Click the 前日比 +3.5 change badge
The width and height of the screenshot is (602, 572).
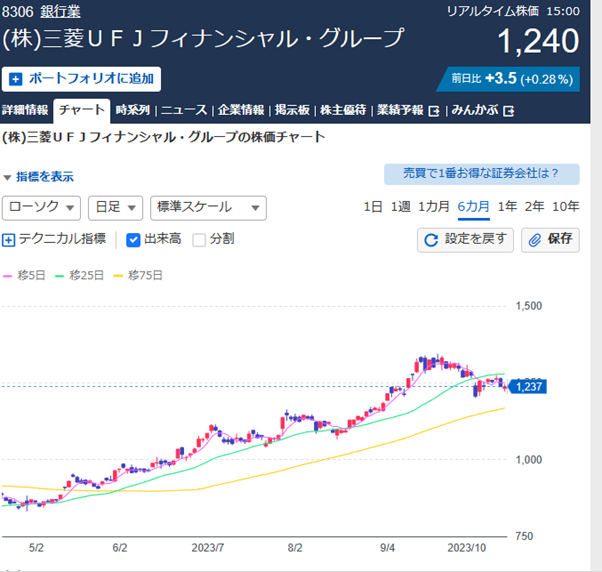pos(508,79)
